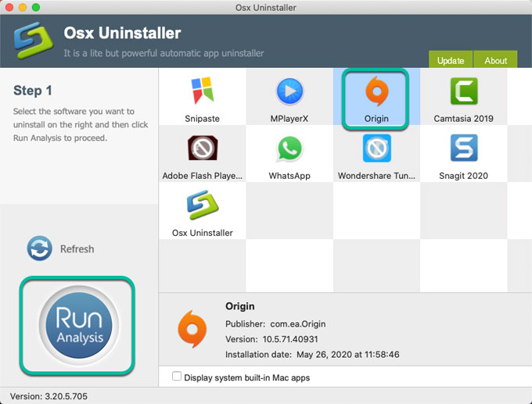The image size is (532, 404).
Task: Select the Snagit 2020 app icon
Action: tap(464, 148)
